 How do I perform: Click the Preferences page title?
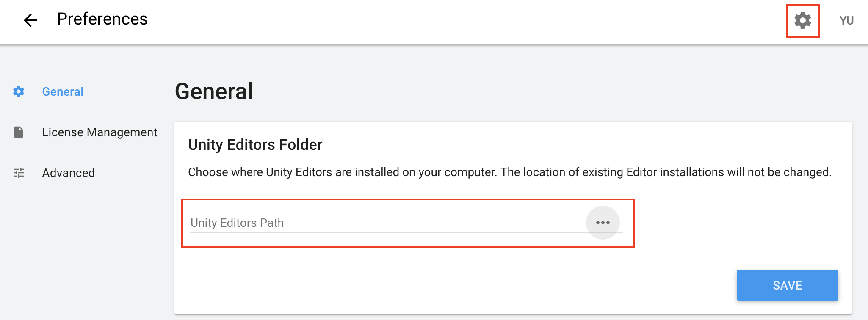pos(102,19)
